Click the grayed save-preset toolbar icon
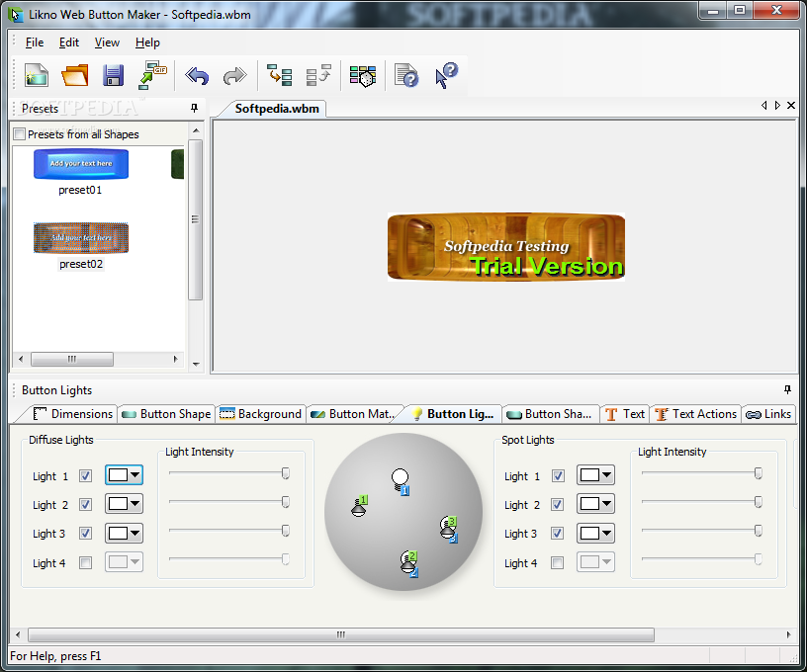807x672 pixels. (318, 75)
